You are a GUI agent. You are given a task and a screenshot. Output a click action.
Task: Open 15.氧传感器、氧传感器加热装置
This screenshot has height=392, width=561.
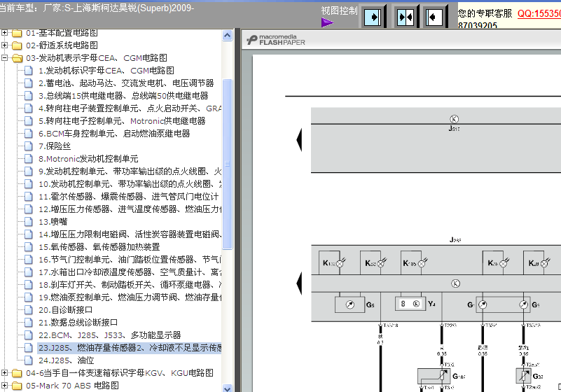[x=99, y=247]
